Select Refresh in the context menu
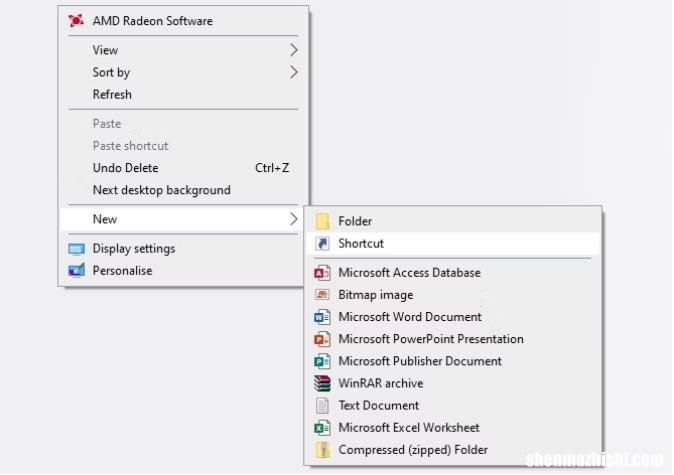 pyautogui.click(x=183, y=94)
